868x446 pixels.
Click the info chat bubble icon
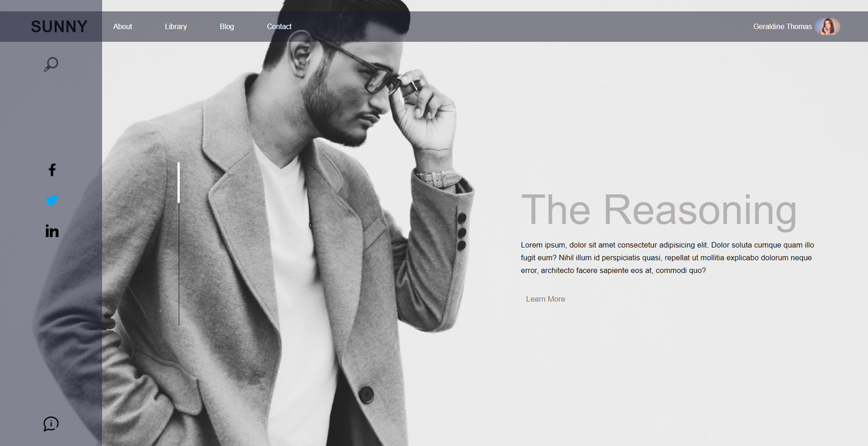tap(51, 424)
